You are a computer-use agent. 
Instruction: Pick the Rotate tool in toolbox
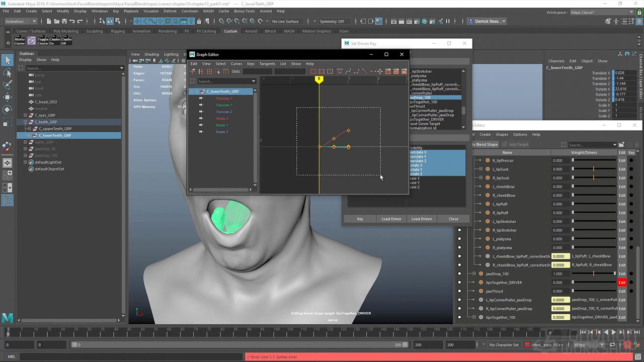(8, 109)
